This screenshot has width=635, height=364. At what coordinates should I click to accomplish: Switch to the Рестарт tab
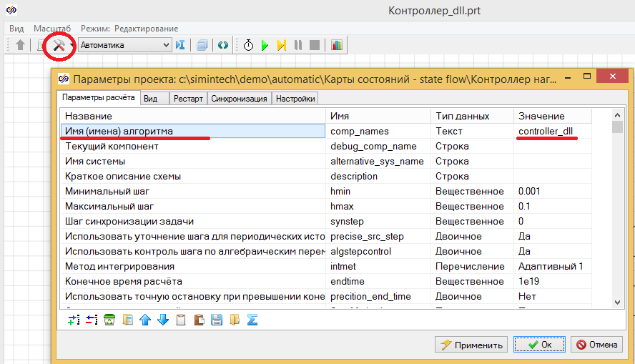click(x=188, y=99)
